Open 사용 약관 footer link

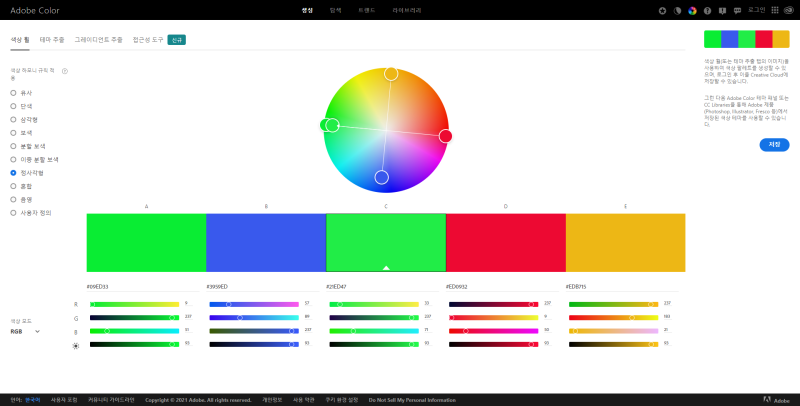pos(304,400)
